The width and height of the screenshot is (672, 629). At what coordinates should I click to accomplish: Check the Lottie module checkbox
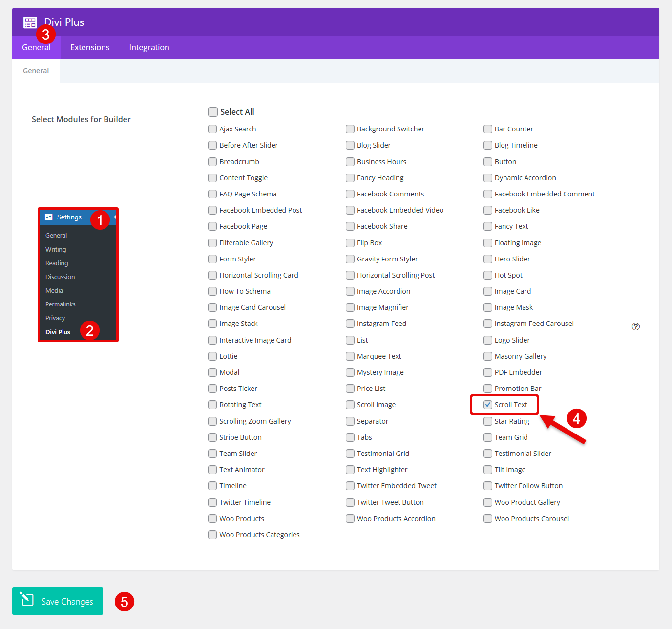point(212,356)
